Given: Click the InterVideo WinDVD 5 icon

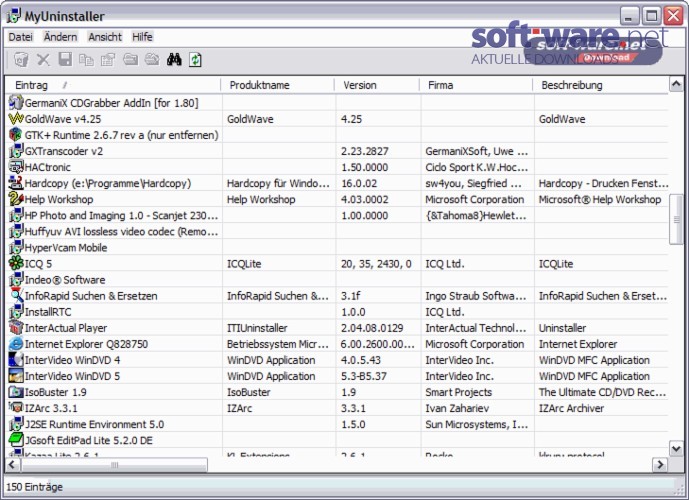Looking at the screenshot, I should pos(16,376).
